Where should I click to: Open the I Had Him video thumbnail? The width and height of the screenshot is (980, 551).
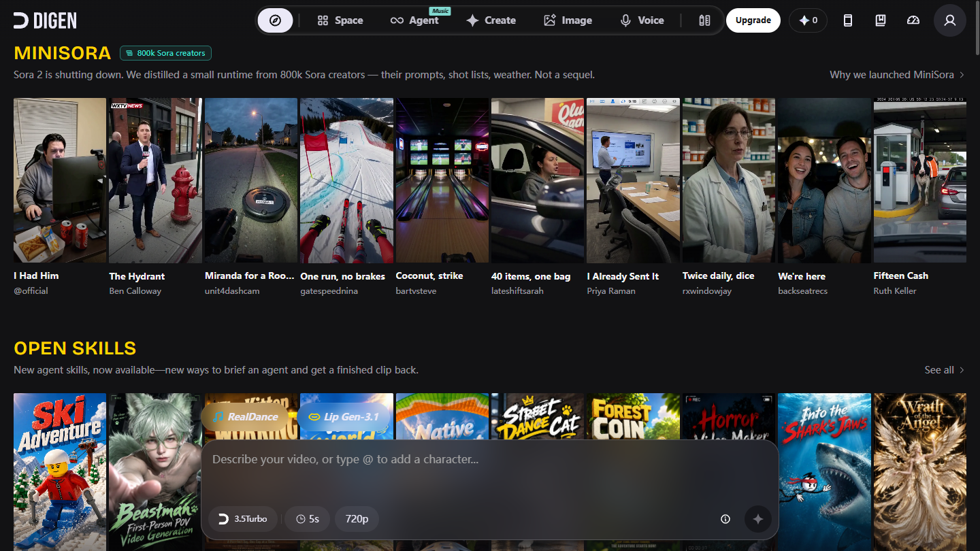(60, 180)
